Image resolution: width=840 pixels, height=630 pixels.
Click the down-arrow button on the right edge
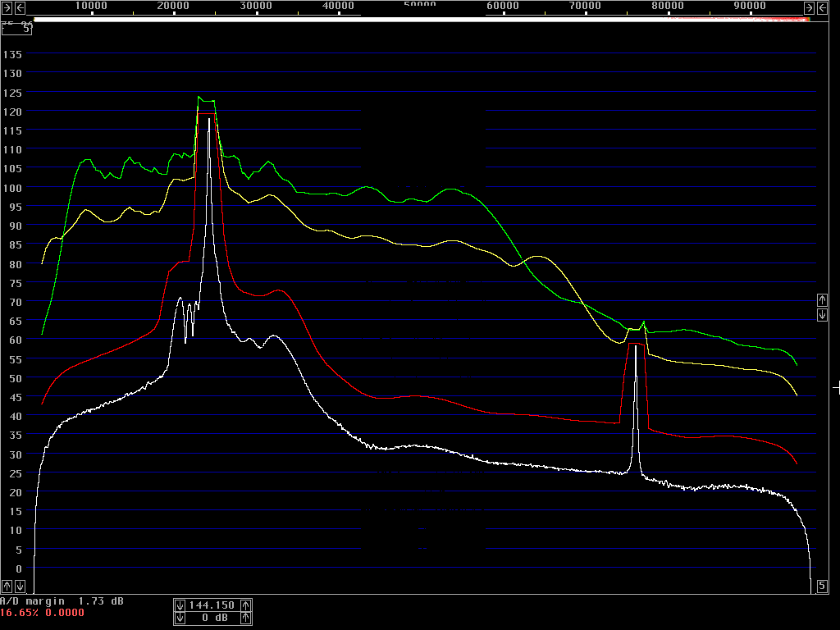click(x=822, y=315)
